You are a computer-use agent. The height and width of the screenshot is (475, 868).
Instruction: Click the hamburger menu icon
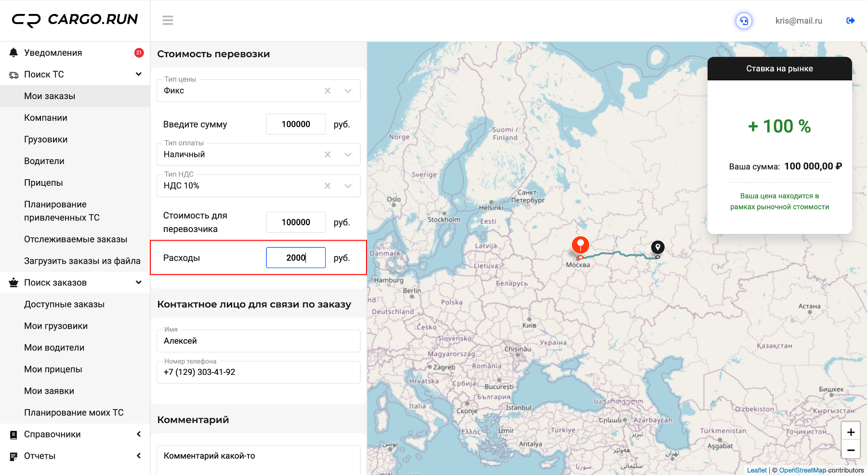168,20
